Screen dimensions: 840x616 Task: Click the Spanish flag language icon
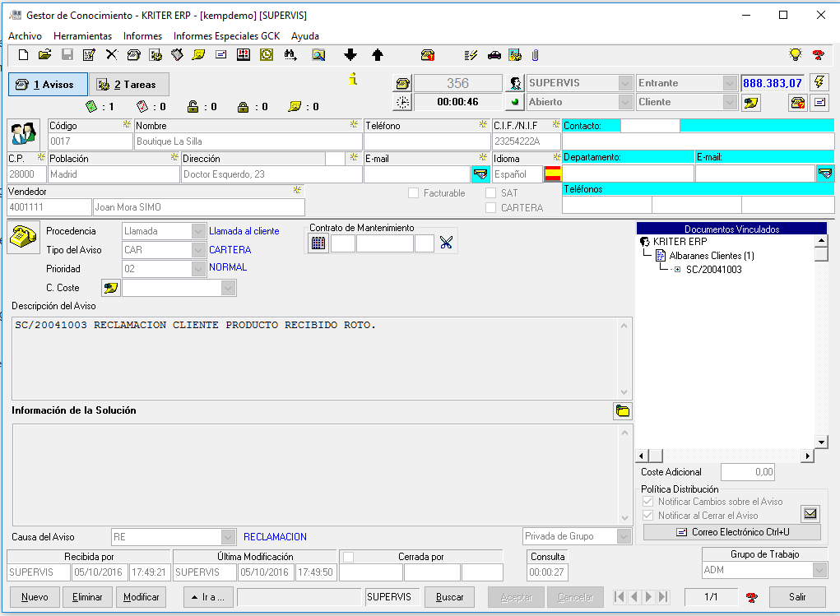[x=552, y=174]
